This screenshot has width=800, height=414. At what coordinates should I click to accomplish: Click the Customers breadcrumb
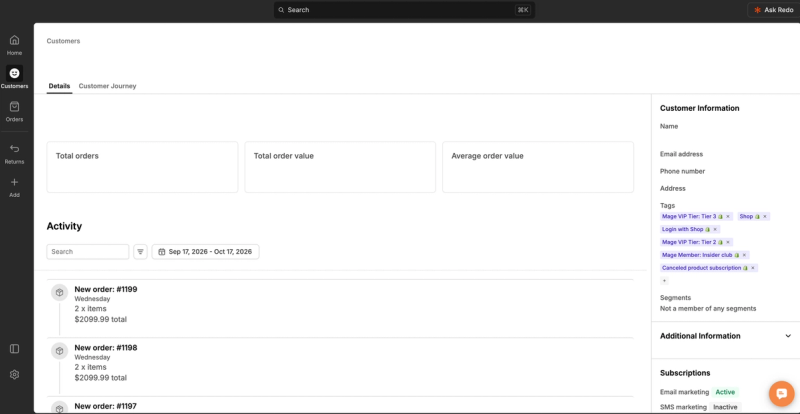(63, 41)
